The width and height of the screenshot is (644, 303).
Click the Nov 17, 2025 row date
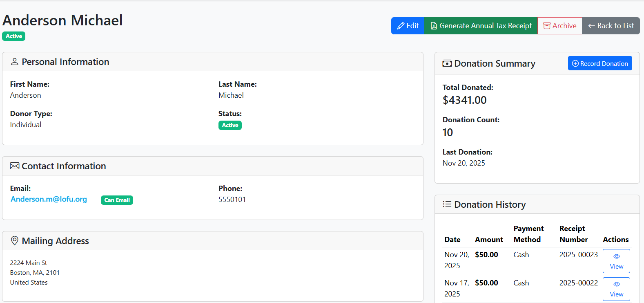pos(457,288)
